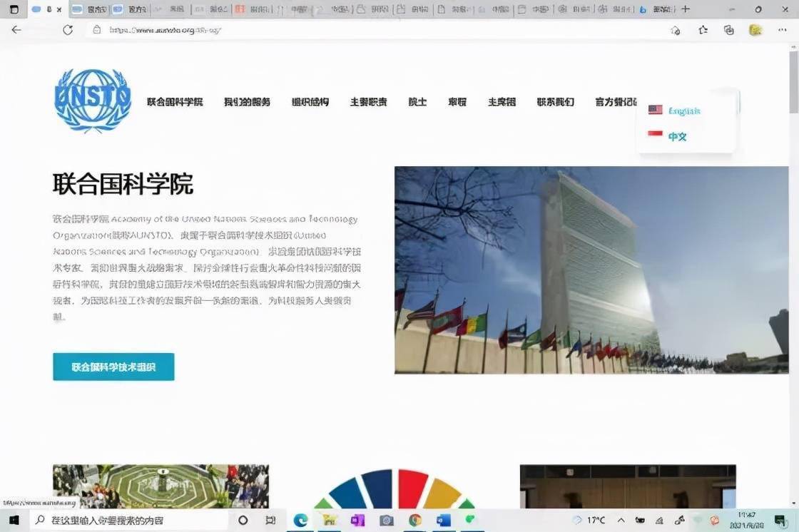The image size is (799, 532).
Task: Select the 联系我们 navigation item
Action: point(556,102)
